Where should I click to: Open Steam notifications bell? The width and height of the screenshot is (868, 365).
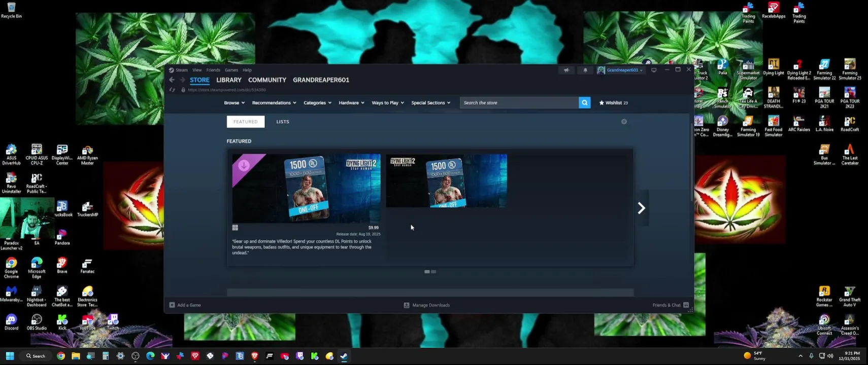585,70
